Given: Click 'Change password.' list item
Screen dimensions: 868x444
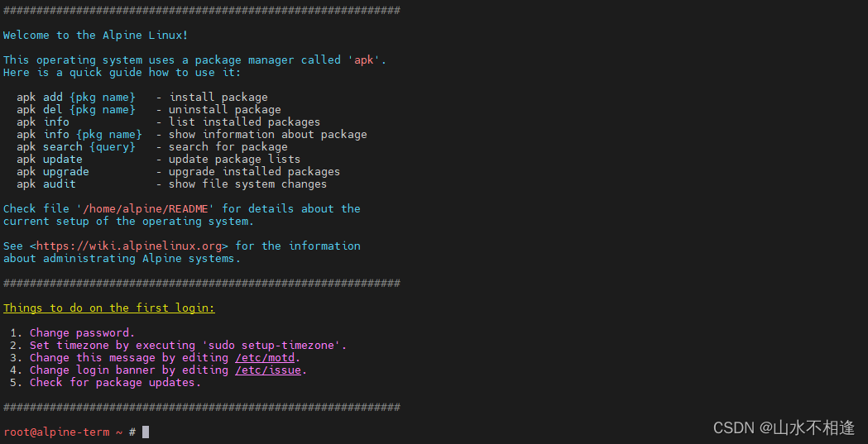Looking at the screenshot, I should tap(83, 333).
